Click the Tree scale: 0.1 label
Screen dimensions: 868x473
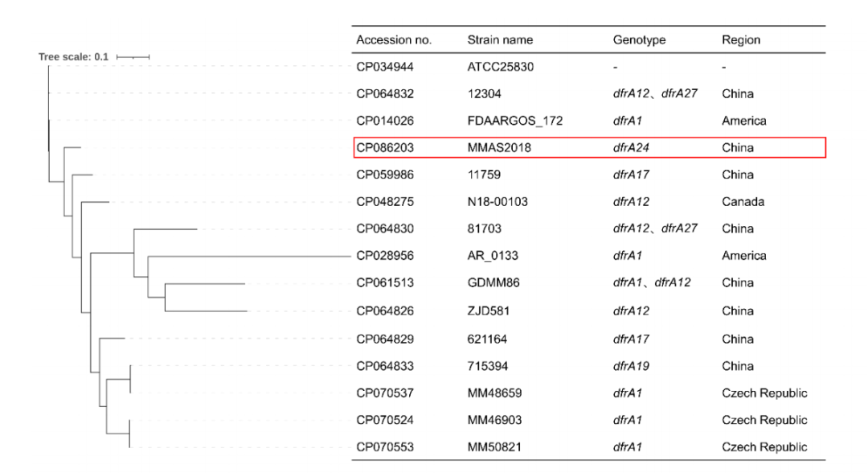(x=73, y=57)
